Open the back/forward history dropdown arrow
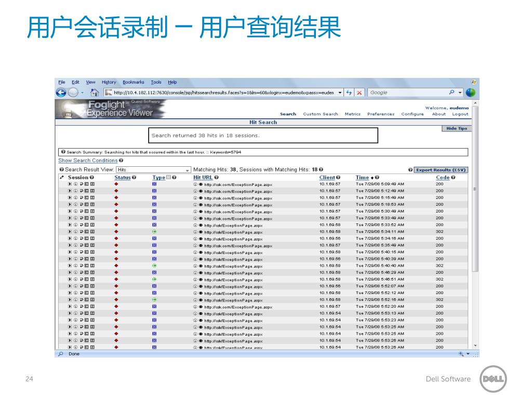Image resolution: width=532 pixels, height=399 pixels. point(83,92)
